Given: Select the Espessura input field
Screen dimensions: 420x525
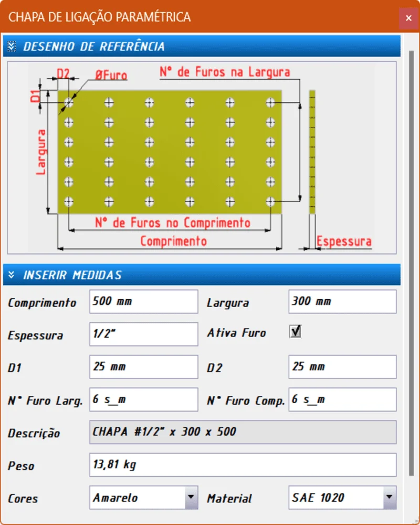Looking at the screenshot, I should coord(143,334).
